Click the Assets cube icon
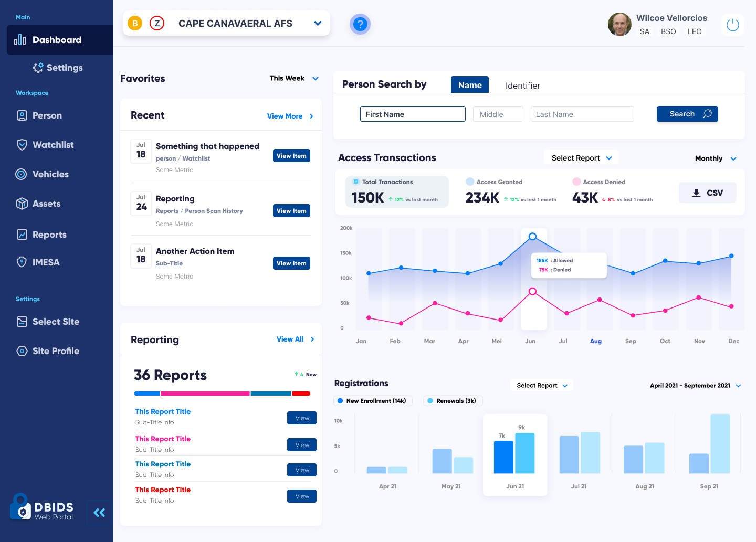Viewport: 756px width, 542px height. click(22, 204)
